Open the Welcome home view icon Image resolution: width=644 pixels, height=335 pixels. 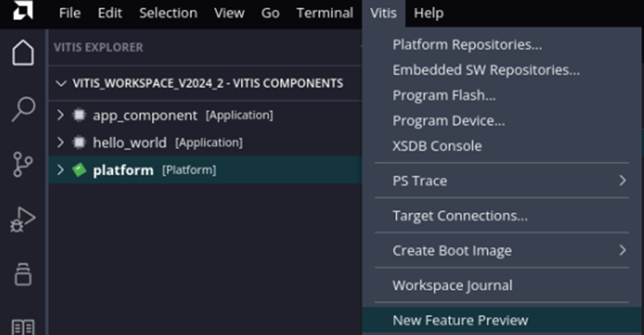[x=23, y=53]
